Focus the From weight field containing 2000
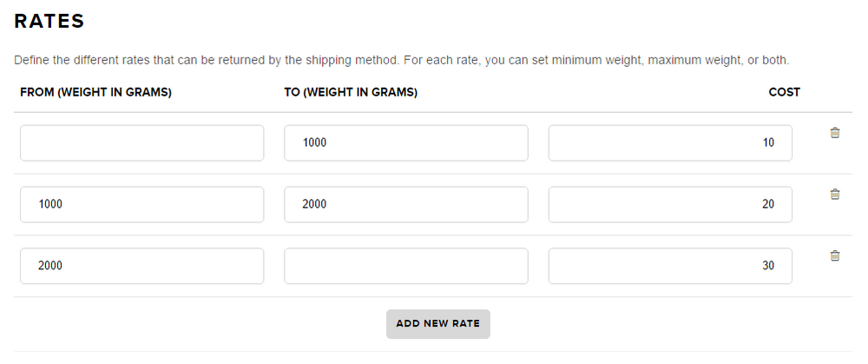This screenshot has height=364, width=868. point(141,266)
